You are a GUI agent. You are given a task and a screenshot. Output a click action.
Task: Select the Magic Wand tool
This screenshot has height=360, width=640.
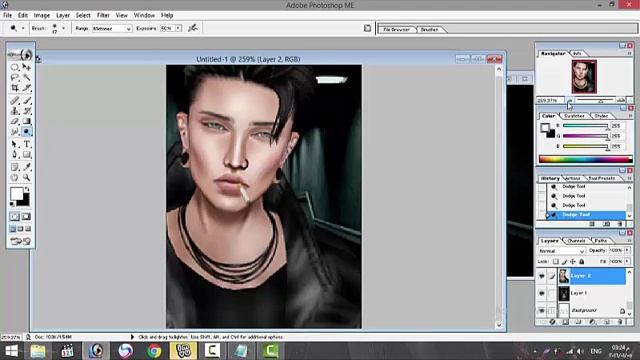[x=27, y=77]
